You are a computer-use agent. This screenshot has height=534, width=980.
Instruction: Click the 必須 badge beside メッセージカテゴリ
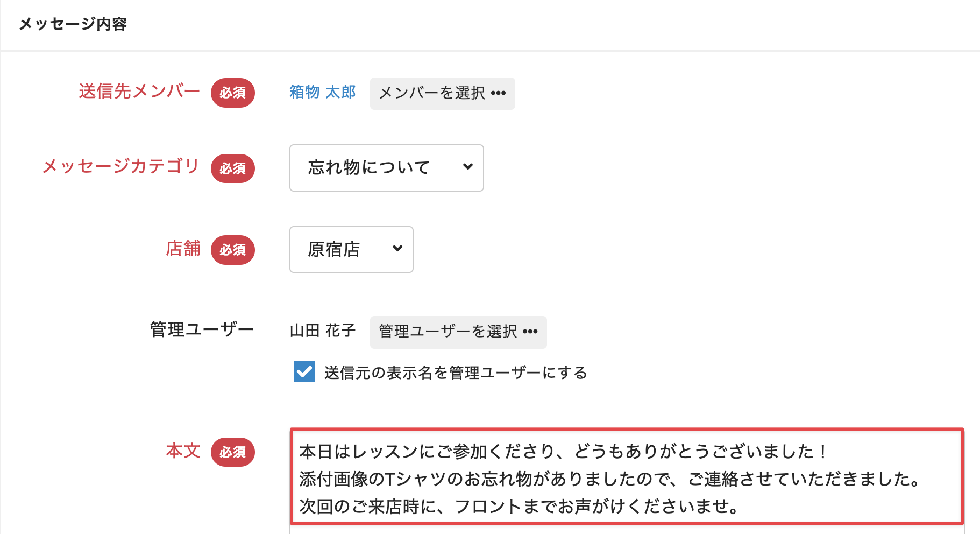click(x=232, y=168)
